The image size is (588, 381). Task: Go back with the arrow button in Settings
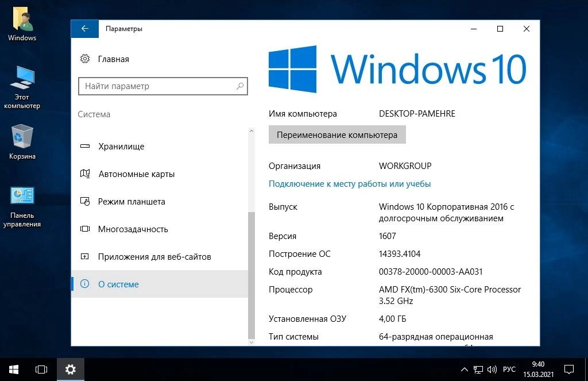pos(85,29)
